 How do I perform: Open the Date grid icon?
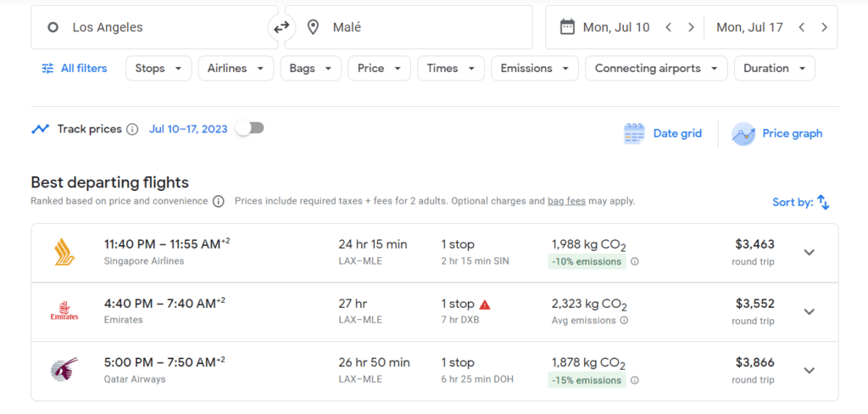click(634, 133)
